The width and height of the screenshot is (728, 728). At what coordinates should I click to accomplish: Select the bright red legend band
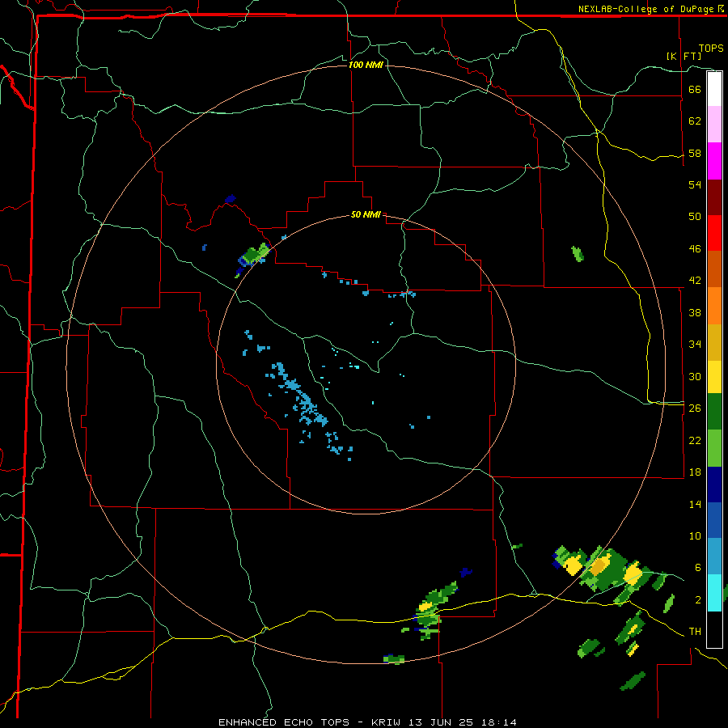point(714,233)
